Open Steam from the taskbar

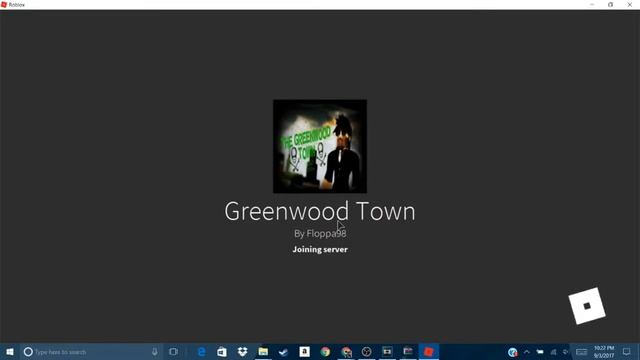[x=284, y=351]
